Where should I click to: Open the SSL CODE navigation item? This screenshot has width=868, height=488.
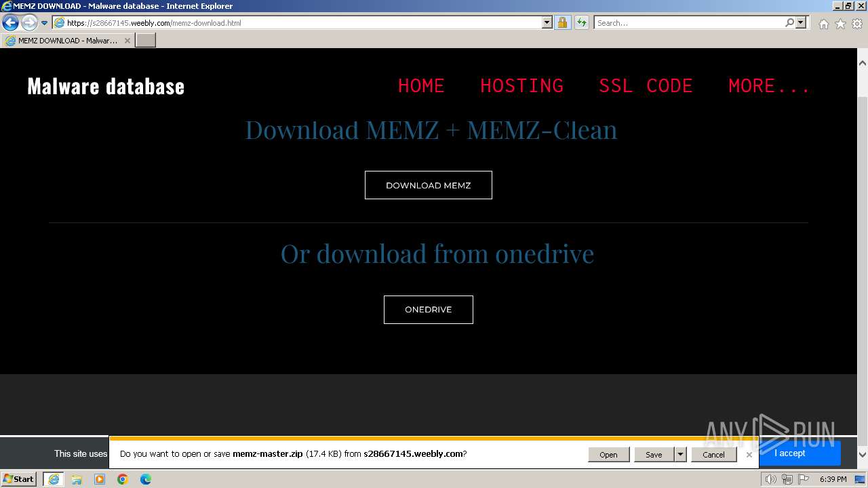tap(646, 86)
